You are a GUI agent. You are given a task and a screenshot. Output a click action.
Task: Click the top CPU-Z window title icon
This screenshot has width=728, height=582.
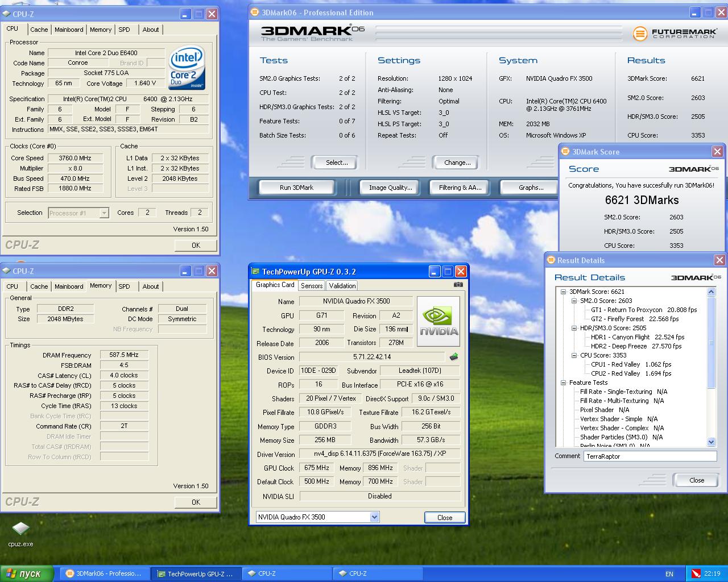pos(6,14)
